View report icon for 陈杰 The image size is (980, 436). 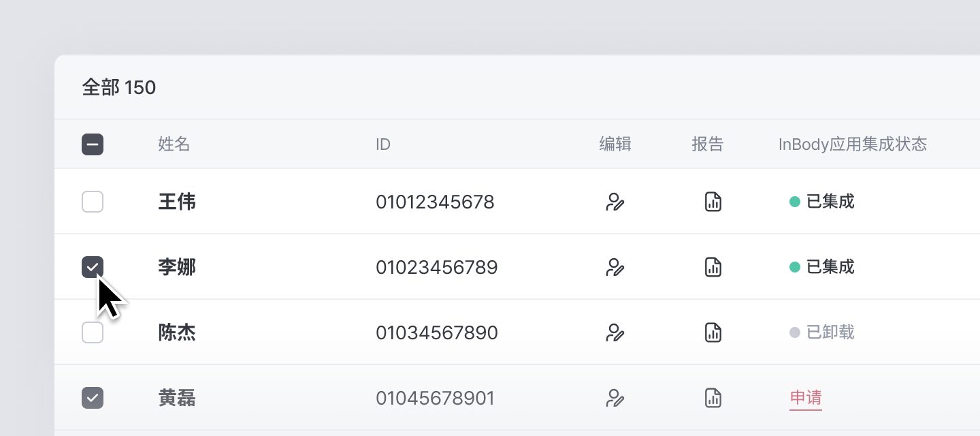click(713, 332)
